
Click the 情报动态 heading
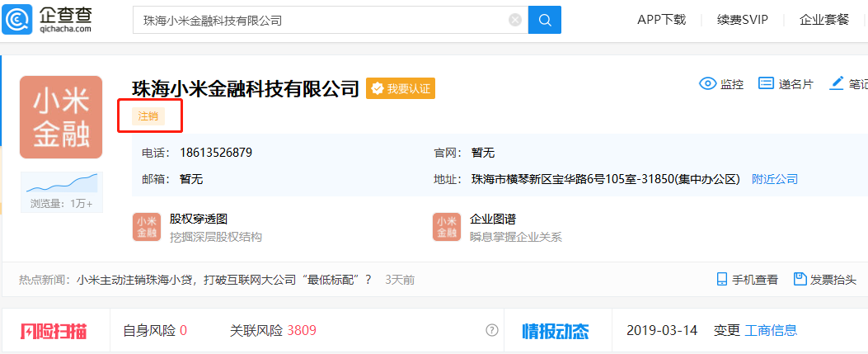click(556, 331)
